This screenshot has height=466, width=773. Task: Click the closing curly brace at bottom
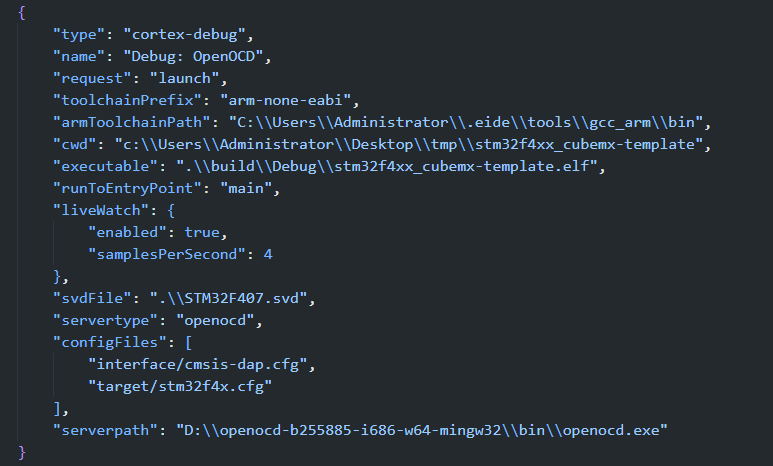[22, 452]
